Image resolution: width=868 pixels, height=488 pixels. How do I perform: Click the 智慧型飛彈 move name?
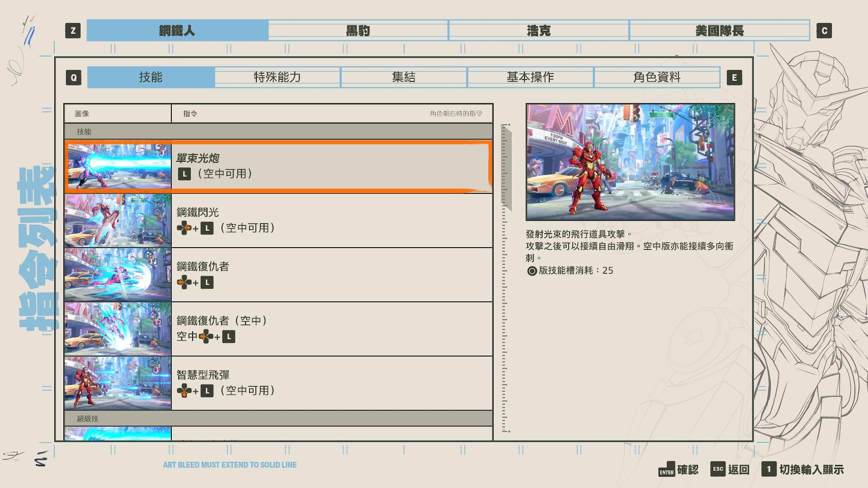click(x=203, y=375)
